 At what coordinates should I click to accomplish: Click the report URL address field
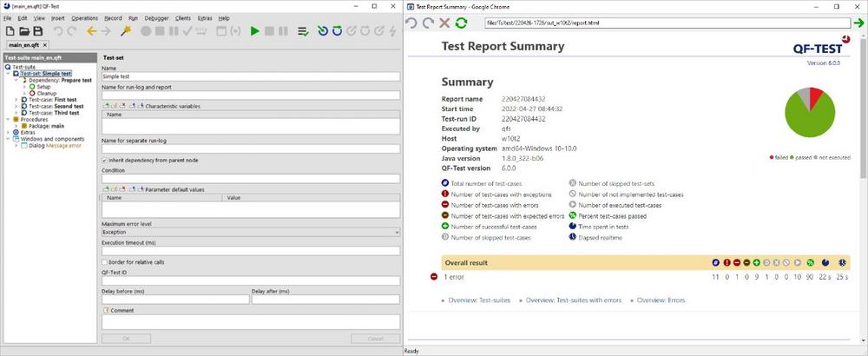click(x=667, y=23)
